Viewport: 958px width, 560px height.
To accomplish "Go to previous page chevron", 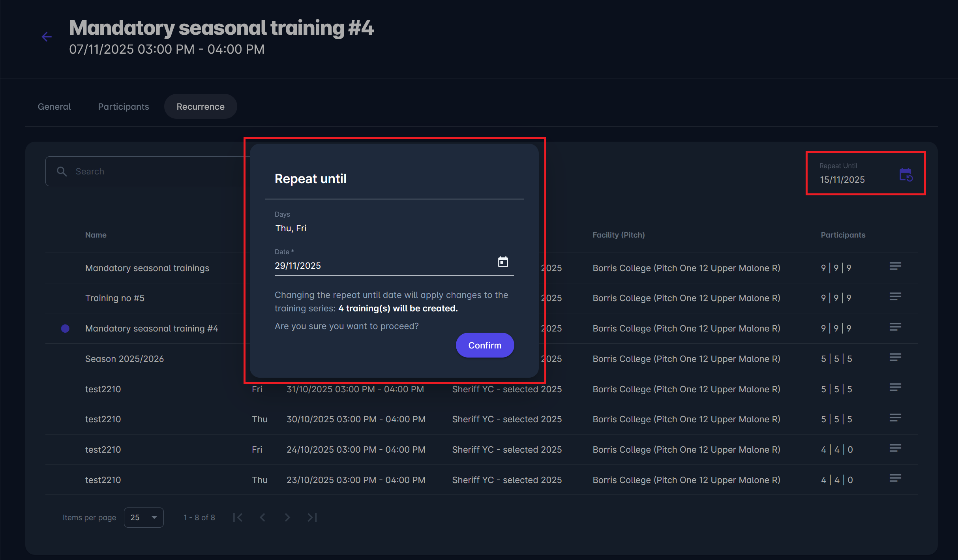I will click(x=262, y=517).
